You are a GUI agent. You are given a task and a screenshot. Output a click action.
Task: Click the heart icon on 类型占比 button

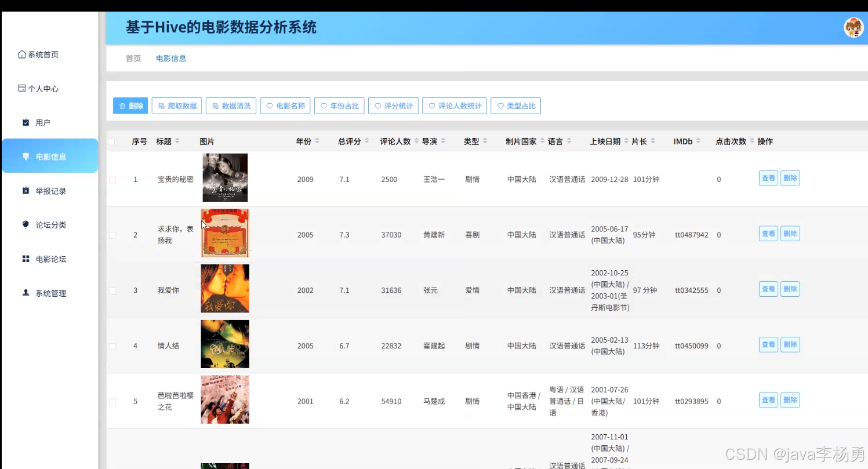tap(500, 106)
